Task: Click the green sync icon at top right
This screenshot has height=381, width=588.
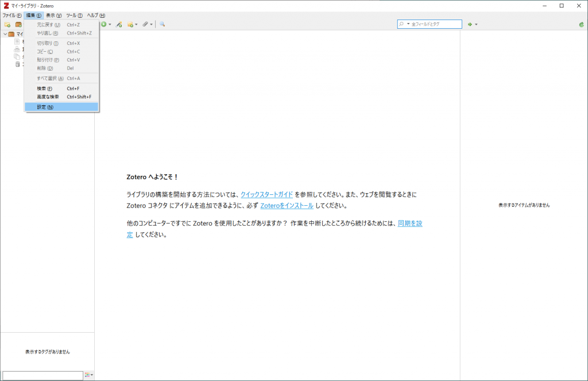Action: point(581,24)
